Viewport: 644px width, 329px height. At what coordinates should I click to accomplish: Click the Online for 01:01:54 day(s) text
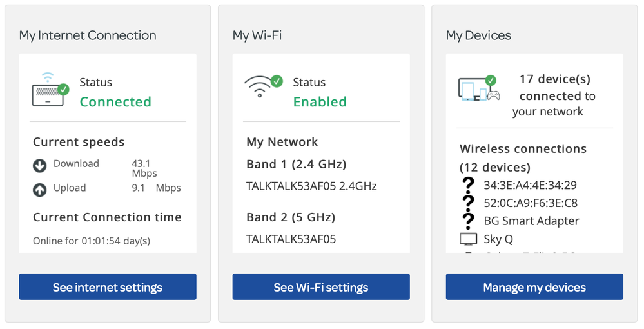(x=92, y=241)
